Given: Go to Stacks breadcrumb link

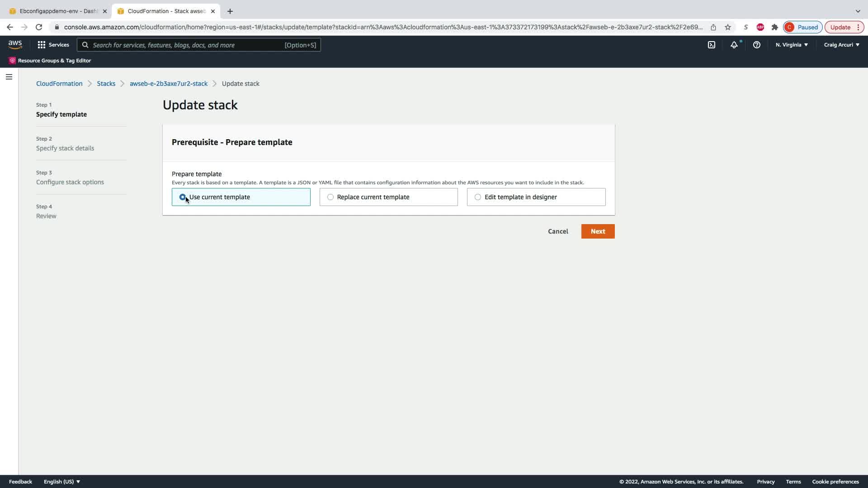Looking at the screenshot, I should pyautogui.click(x=106, y=84).
